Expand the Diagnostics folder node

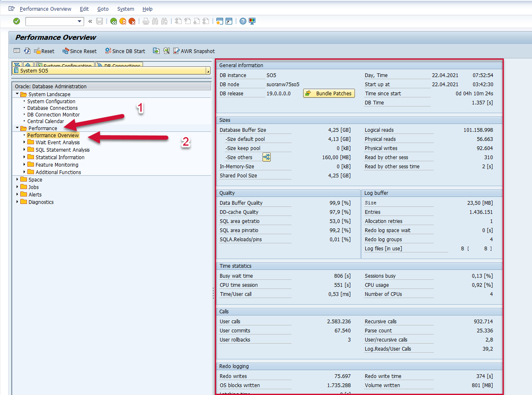[x=17, y=202]
